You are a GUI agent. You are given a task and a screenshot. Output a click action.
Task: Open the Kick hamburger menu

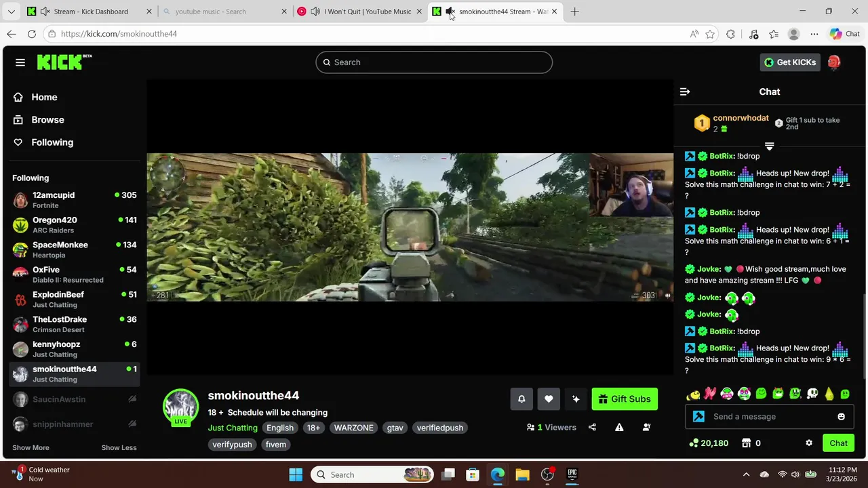coord(20,62)
